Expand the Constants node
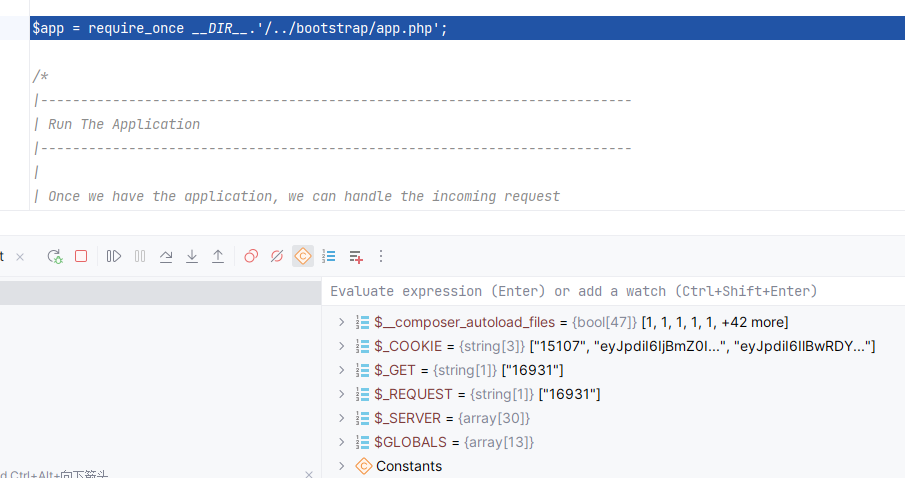Viewport: 905px width, 478px height. click(341, 466)
